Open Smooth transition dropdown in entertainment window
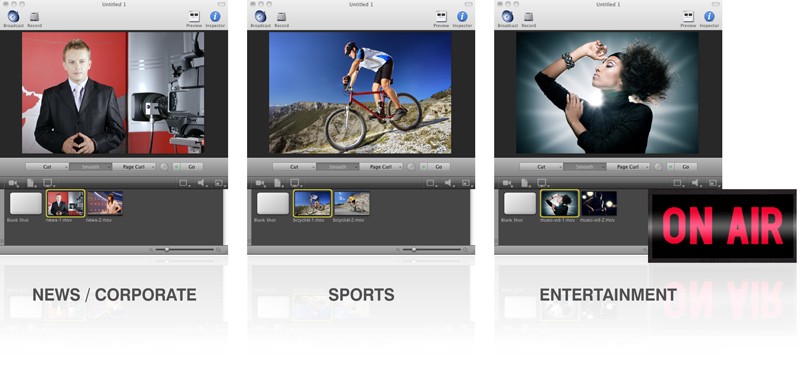 pos(584,167)
